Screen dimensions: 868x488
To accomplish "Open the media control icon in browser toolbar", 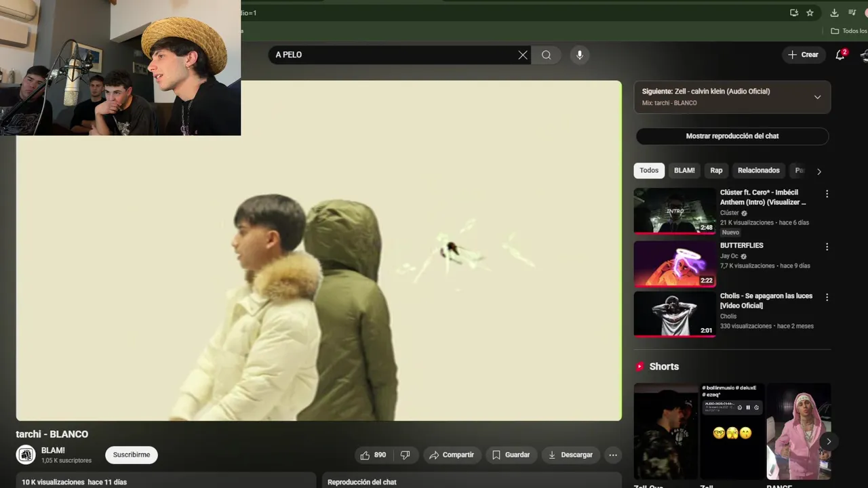I will (x=852, y=13).
